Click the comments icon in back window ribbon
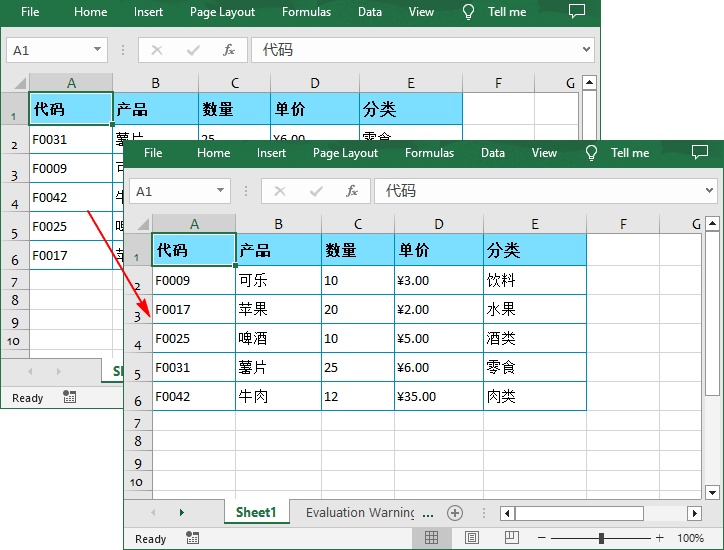This screenshot has width=724, height=550. point(577,11)
